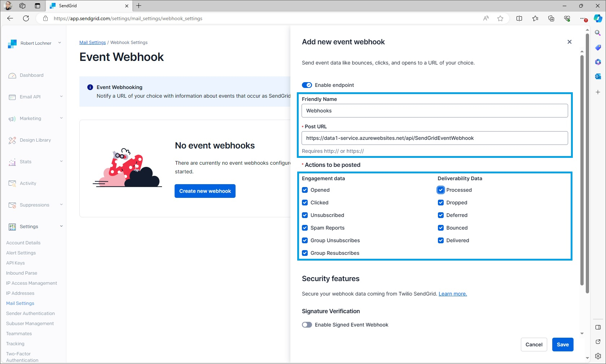606x364 pixels.
Task: Uncheck the Spam Reports checkbox
Action: tap(305, 228)
